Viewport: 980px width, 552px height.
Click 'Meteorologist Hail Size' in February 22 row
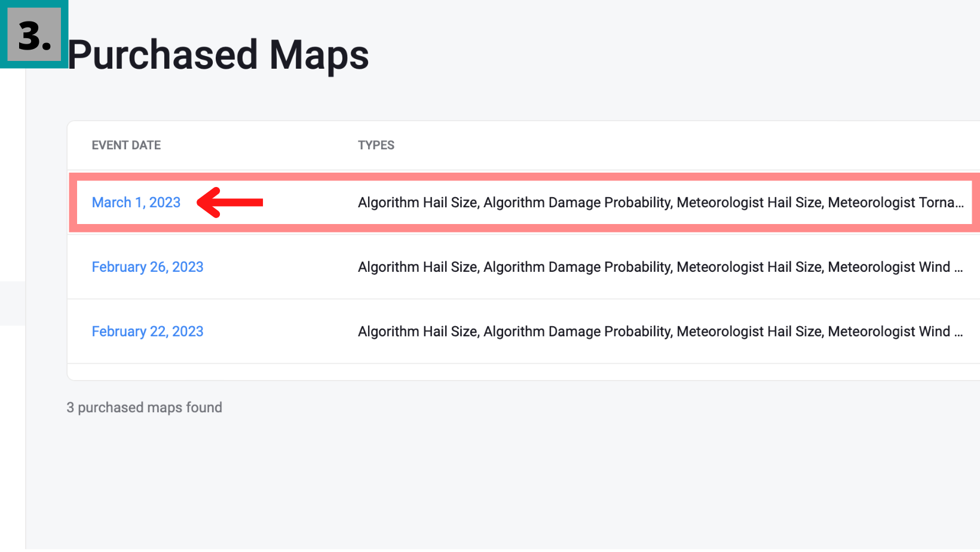click(749, 332)
